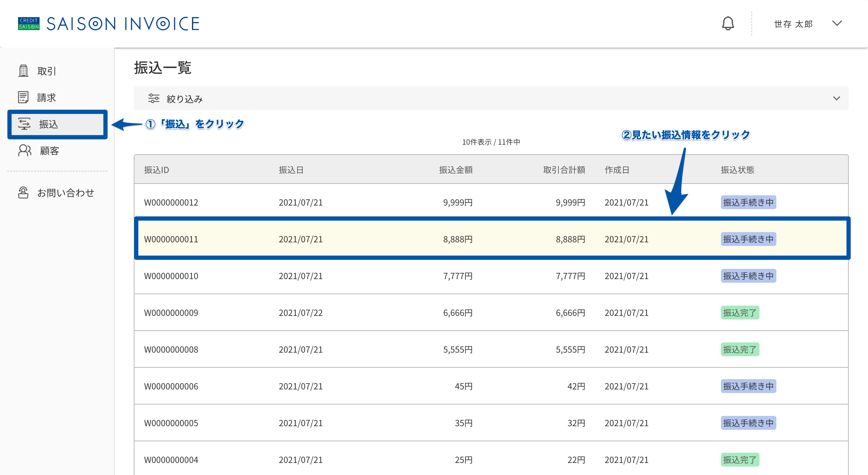Screen dimensions: 868x475
Task: Click the お問い合わせ support icon
Action: pos(23,193)
